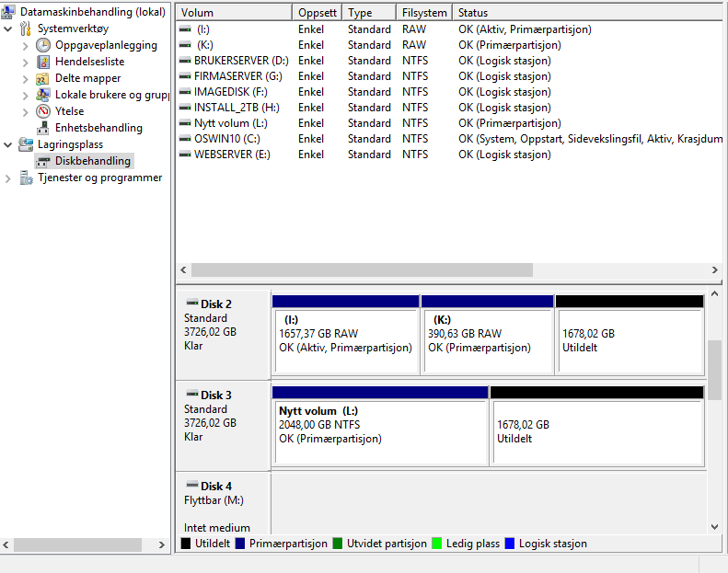Expand Lokale brukere og grupper node
This screenshot has width=728, height=573.
pyautogui.click(x=26, y=95)
